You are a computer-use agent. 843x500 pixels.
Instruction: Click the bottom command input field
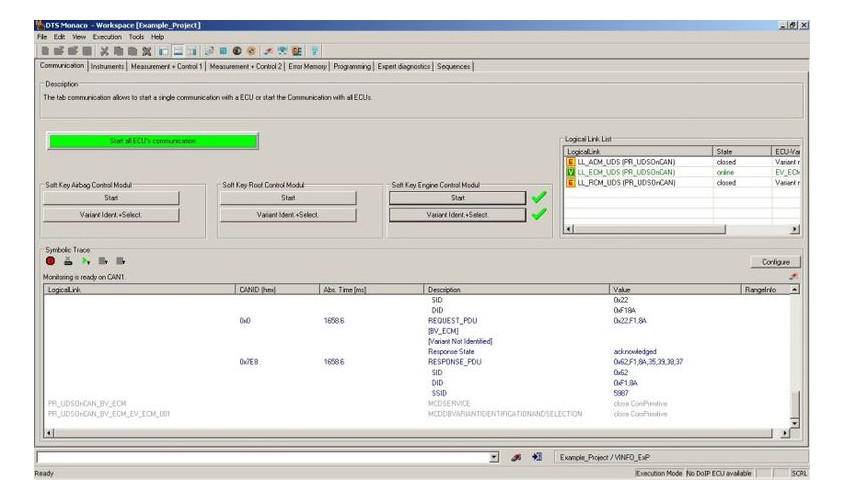(x=263, y=458)
